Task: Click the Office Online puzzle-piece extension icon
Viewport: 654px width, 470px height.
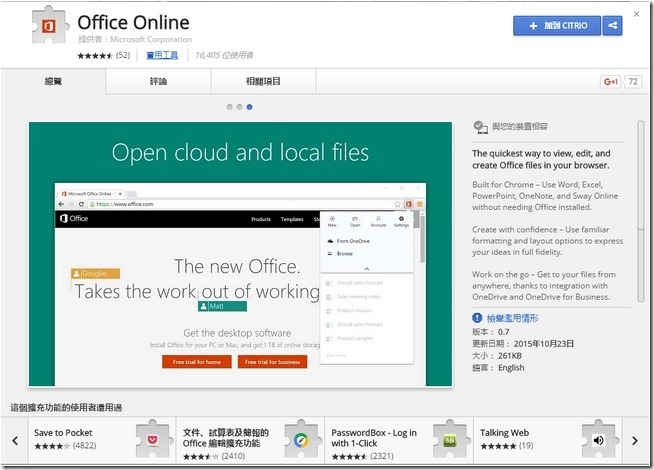Action: (50, 25)
